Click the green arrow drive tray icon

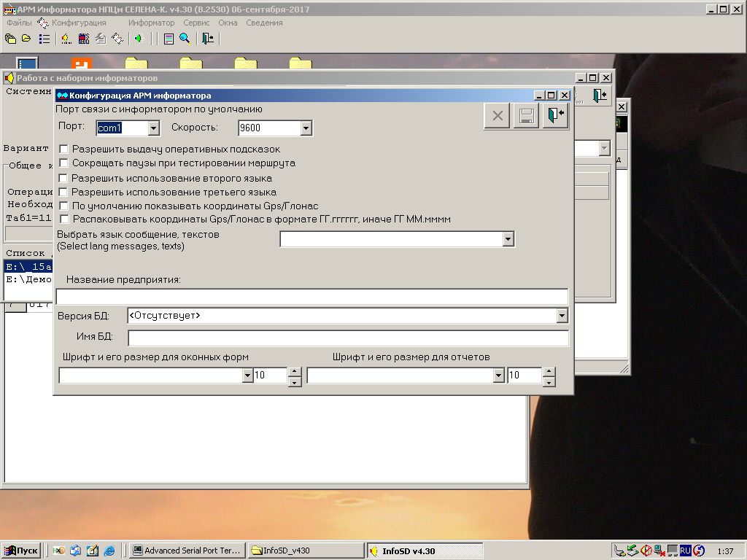pos(632,551)
